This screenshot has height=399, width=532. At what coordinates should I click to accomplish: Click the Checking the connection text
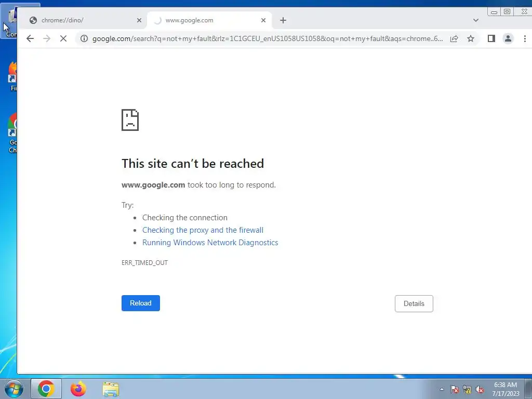click(x=185, y=218)
